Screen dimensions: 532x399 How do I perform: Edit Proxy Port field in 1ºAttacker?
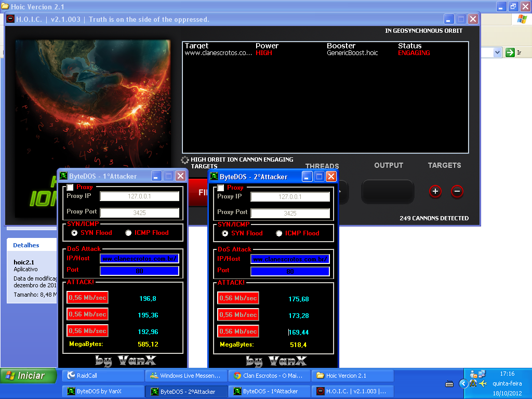[x=139, y=212]
